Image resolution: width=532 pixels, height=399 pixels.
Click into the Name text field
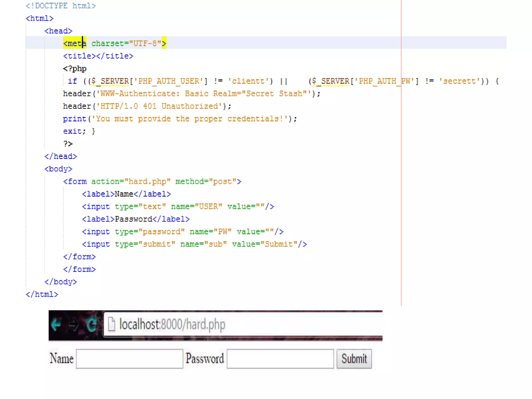coord(129,359)
